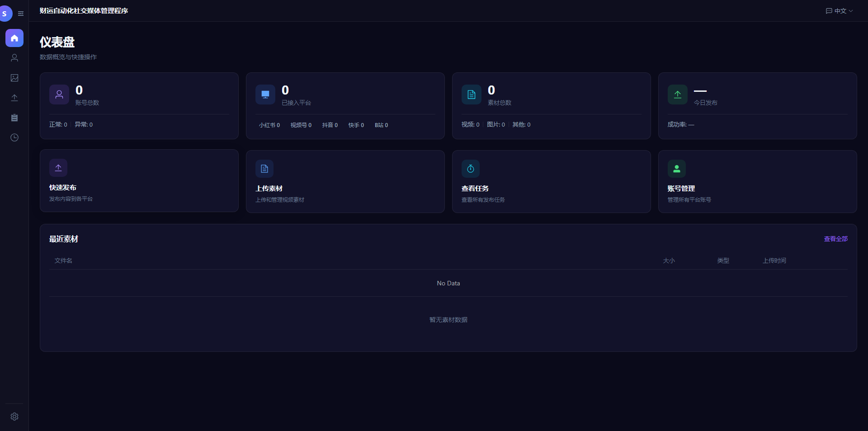This screenshot has width=868, height=431.
Task: Click the 视频号 0 platform count
Action: click(301, 125)
